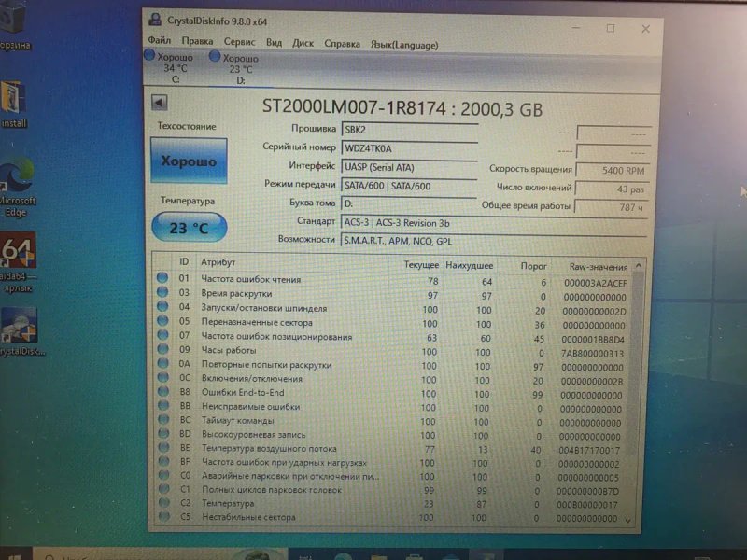The image size is (747, 560).
Task: Click the Стандарт field ACS-3
Action: (x=494, y=223)
